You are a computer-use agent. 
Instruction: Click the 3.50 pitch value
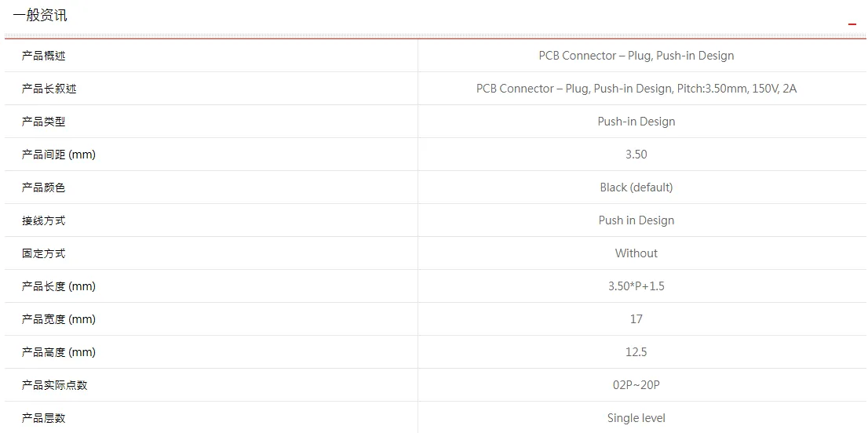coord(636,155)
